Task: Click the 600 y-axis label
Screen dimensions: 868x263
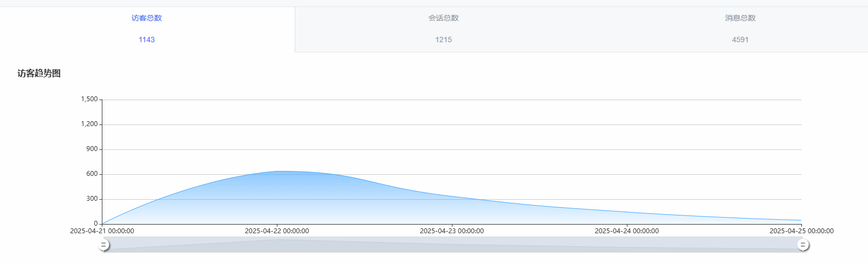Action: click(92, 174)
